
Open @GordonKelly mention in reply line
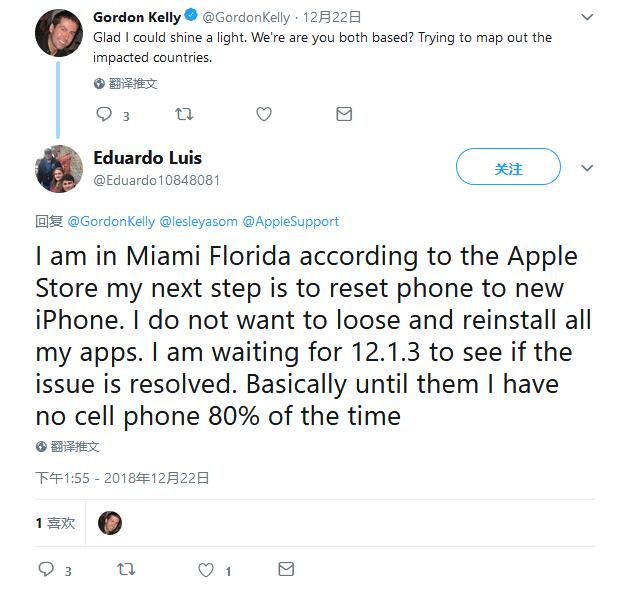pyautogui.click(x=111, y=221)
